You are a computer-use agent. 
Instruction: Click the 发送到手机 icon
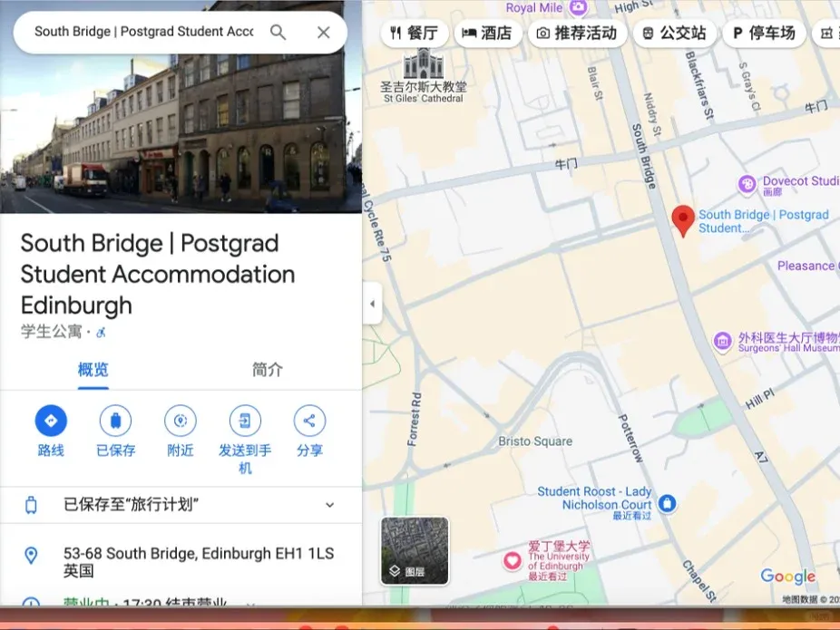pyautogui.click(x=245, y=421)
